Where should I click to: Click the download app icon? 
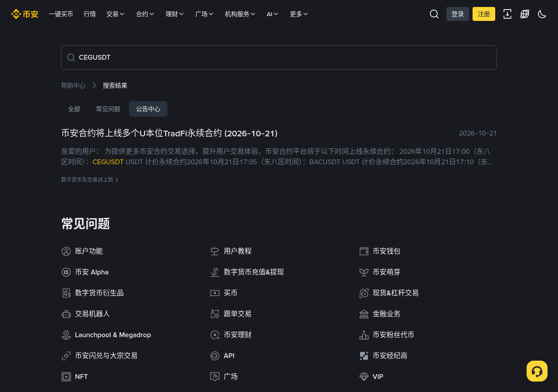(507, 14)
